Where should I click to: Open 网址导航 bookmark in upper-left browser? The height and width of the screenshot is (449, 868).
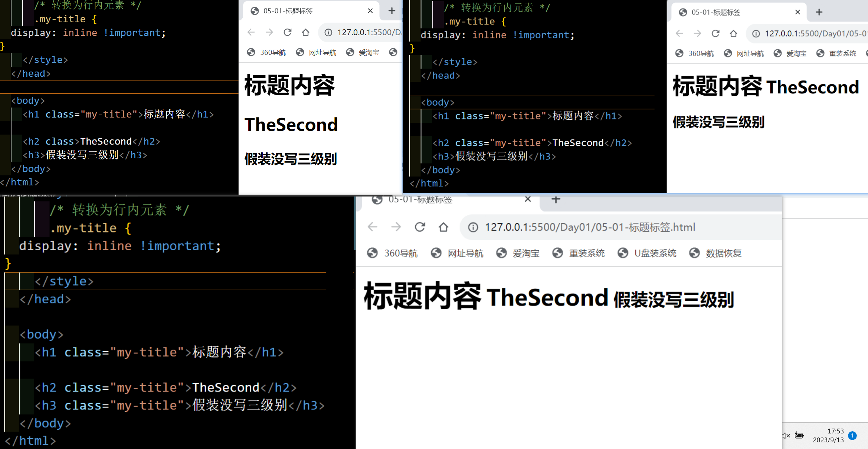point(316,53)
